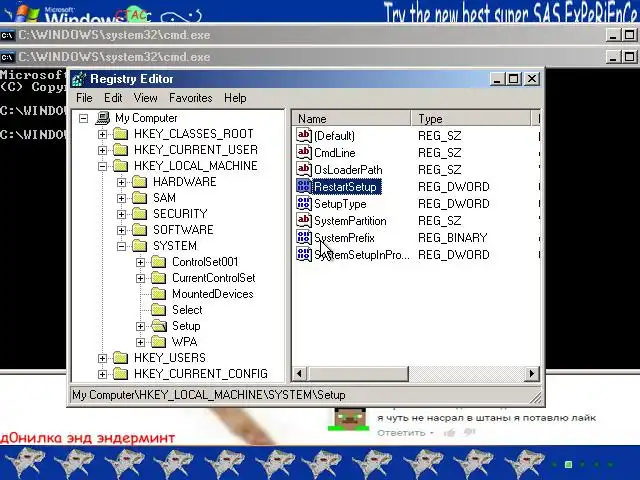Select the SetupType value name

340,204
